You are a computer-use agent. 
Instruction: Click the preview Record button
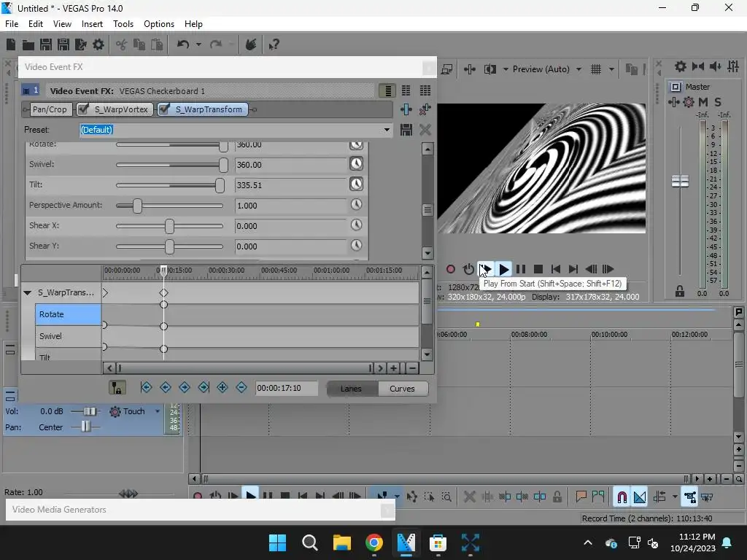(451, 269)
